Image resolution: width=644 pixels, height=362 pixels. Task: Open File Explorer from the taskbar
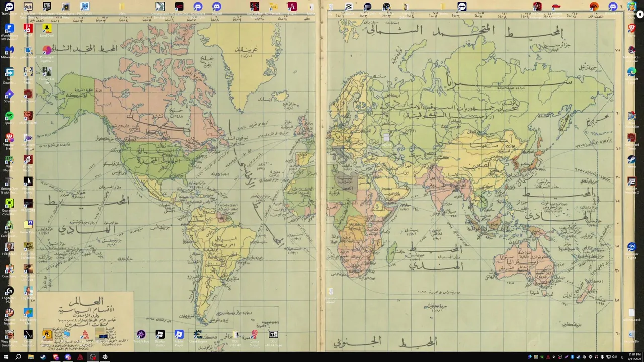tap(31, 357)
